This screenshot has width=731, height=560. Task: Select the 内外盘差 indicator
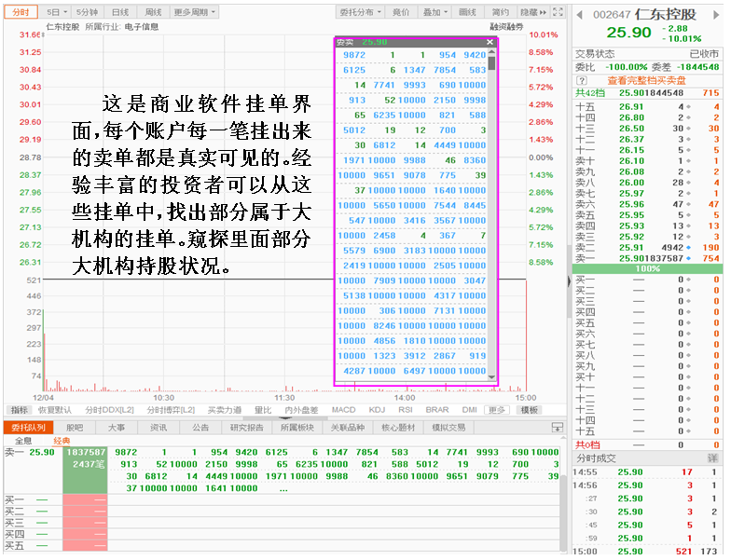click(301, 410)
